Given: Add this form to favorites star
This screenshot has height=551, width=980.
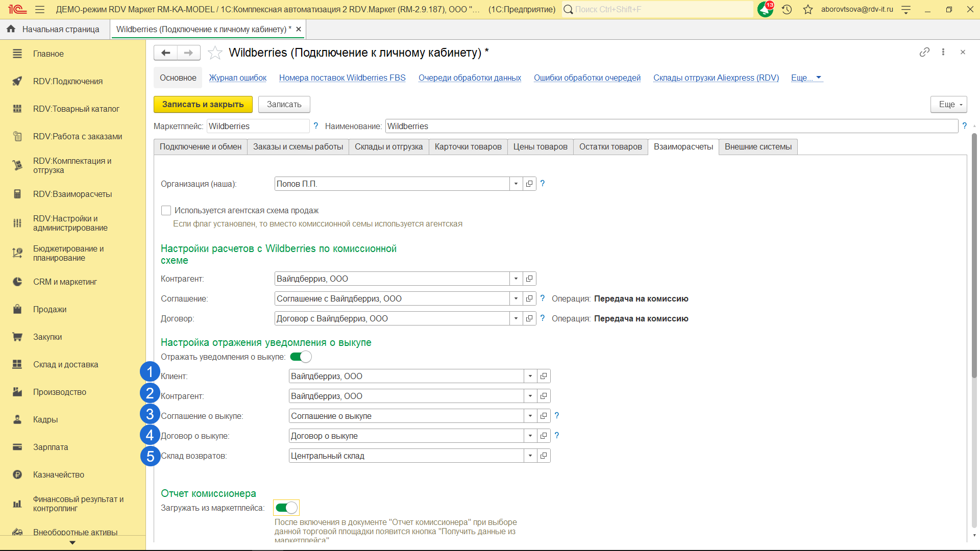Looking at the screenshot, I should (215, 53).
